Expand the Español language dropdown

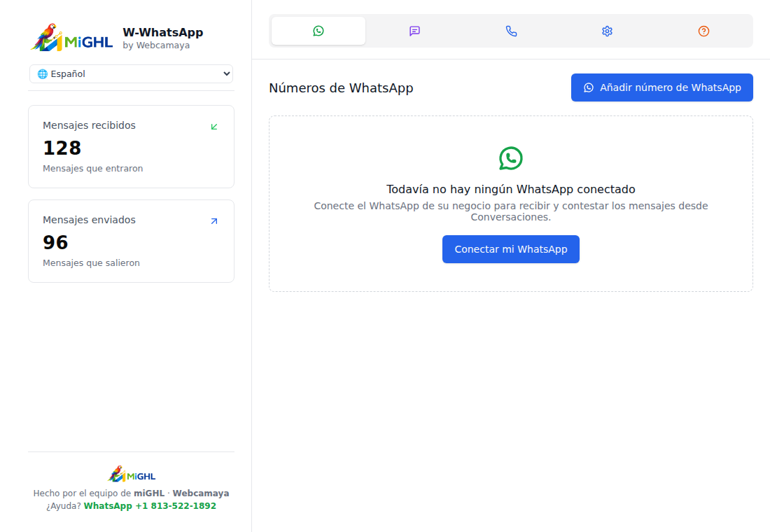(131, 73)
